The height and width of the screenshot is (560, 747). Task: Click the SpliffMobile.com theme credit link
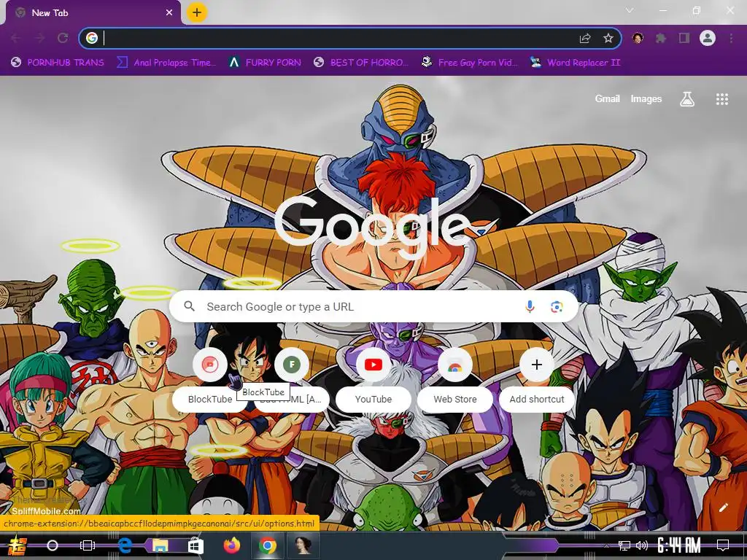(x=46, y=511)
